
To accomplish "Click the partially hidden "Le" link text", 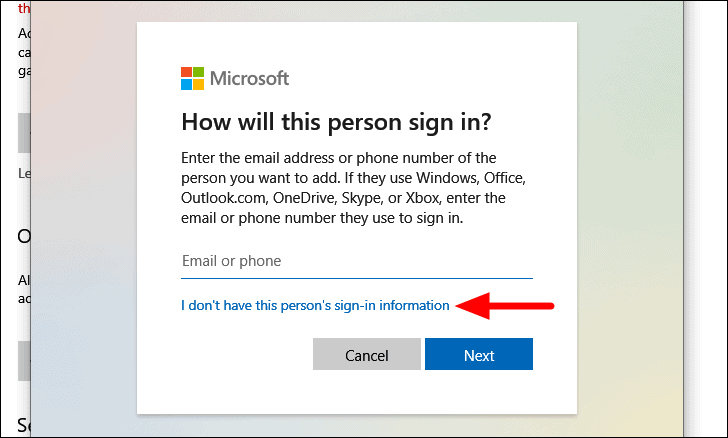I will pyautogui.click(x=24, y=173).
